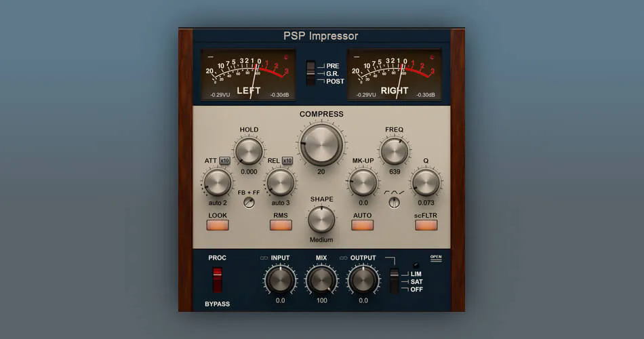Click the Q knob
This screenshot has height=339, width=644.
click(426, 182)
